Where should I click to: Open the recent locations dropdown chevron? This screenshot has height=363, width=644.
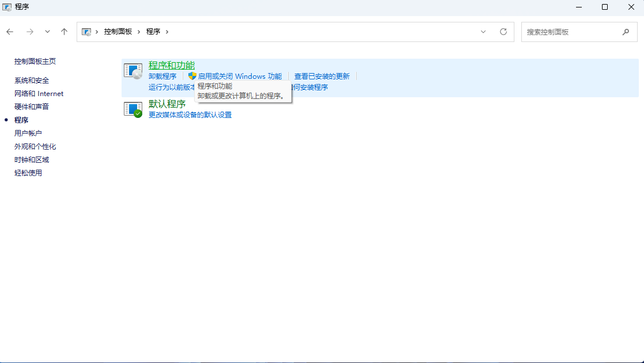pyautogui.click(x=47, y=32)
